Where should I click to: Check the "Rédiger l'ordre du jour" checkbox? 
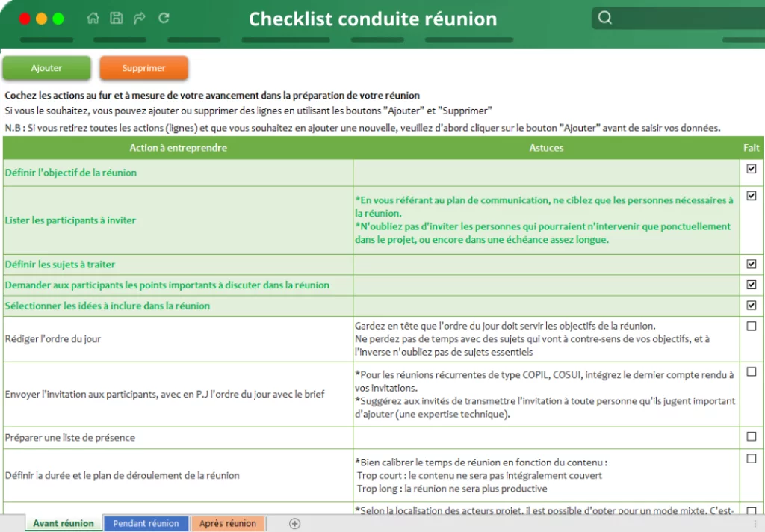[x=752, y=326]
